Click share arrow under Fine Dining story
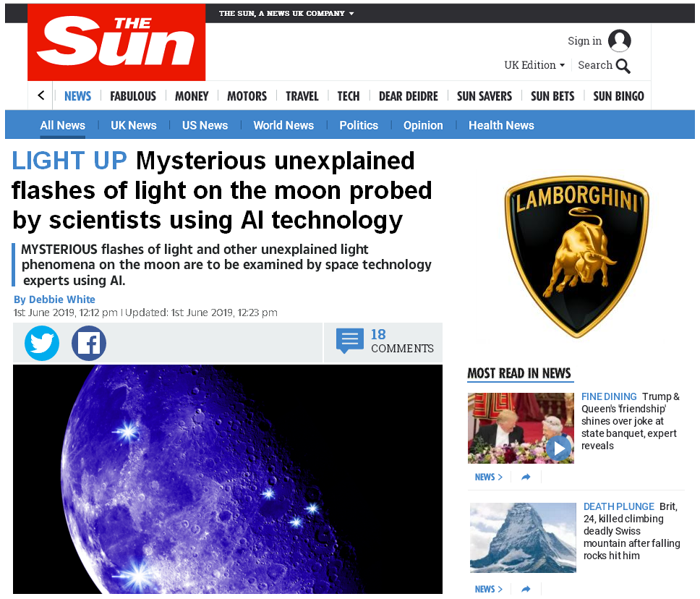The height and width of the screenshot is (599, 700). 526,477
